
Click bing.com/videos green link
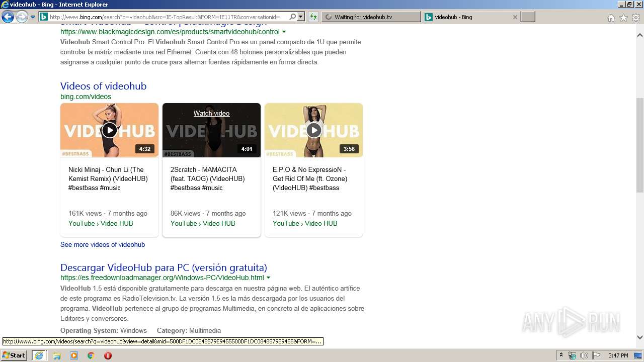86,97
